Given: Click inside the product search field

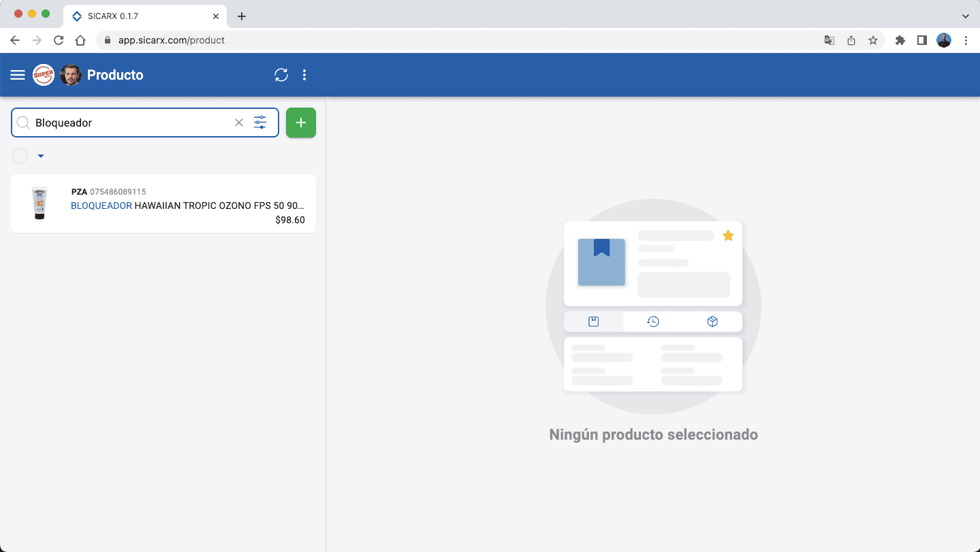Looking at the screenshot, I should coord(123,123).
